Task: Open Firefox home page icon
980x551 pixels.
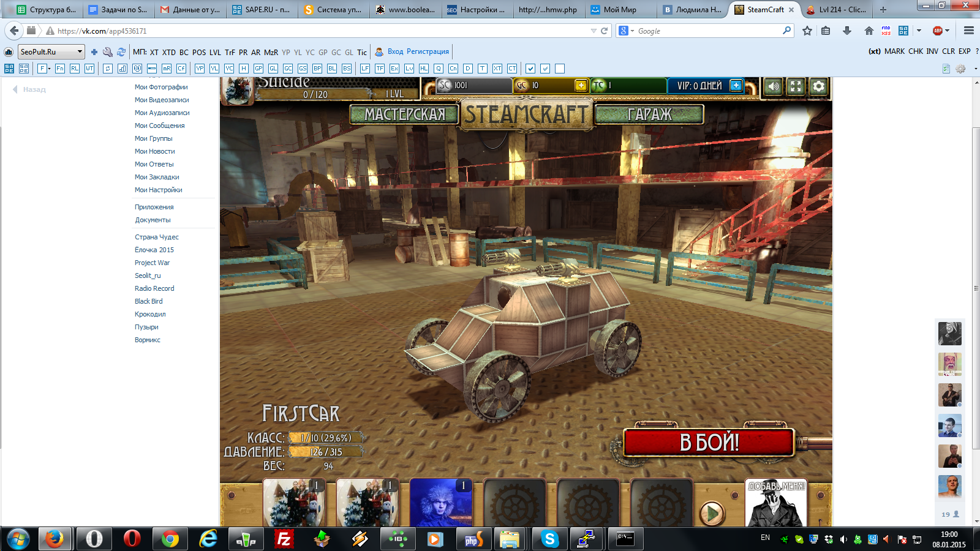Action: click(x=869, y=31)
